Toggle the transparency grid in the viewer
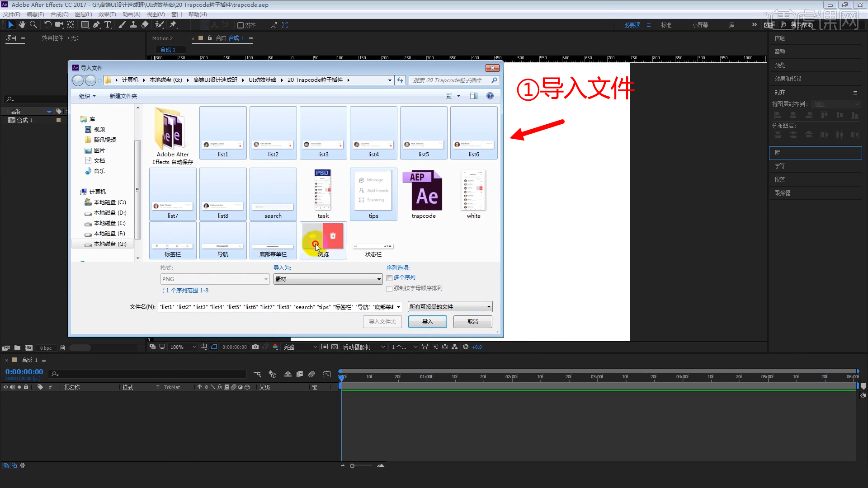This screenshot has width=868, height=488. [x=335, y=347]
